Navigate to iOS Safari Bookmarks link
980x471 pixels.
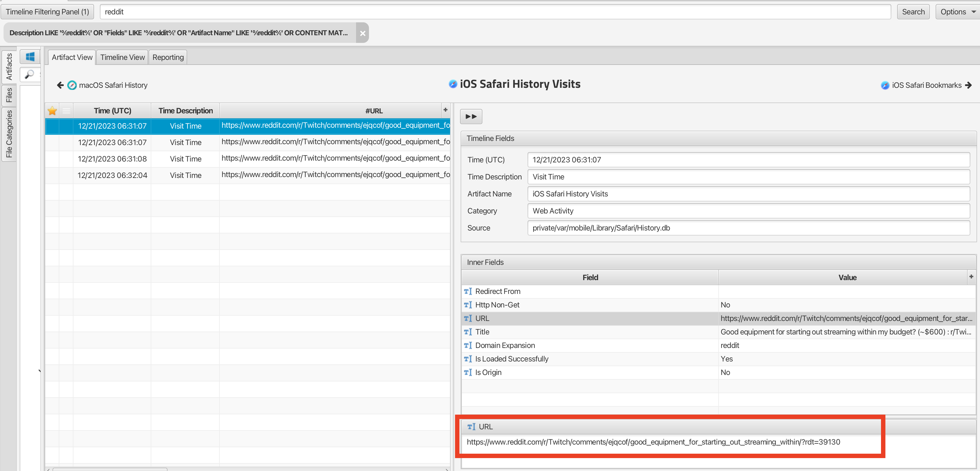tap(926, 85)
